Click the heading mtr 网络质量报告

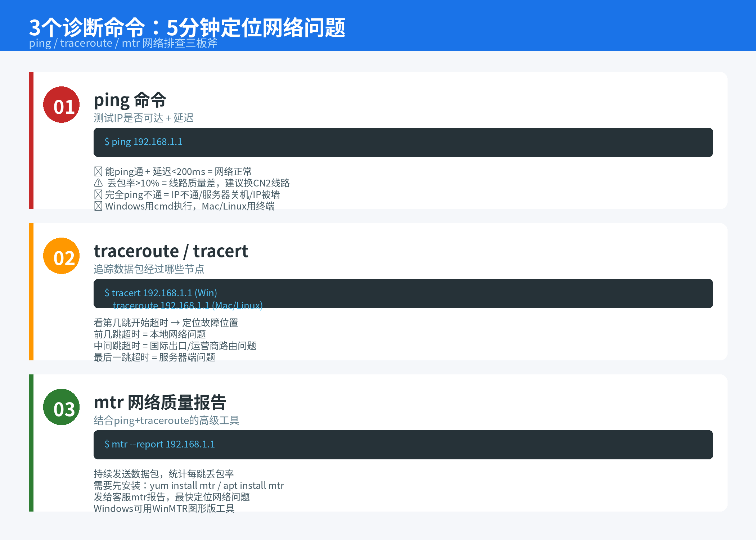pos(160,402)
